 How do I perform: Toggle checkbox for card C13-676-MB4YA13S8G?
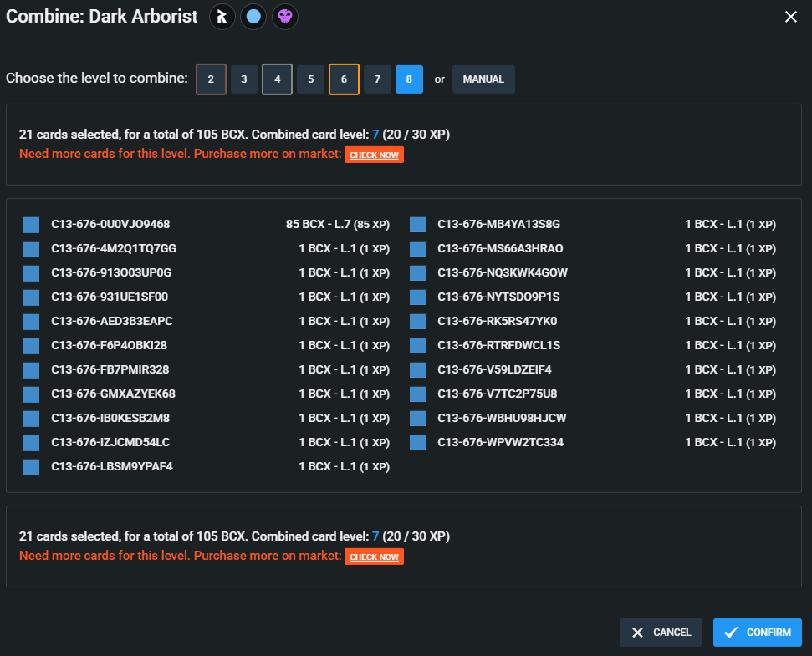[x=418, y=225]
